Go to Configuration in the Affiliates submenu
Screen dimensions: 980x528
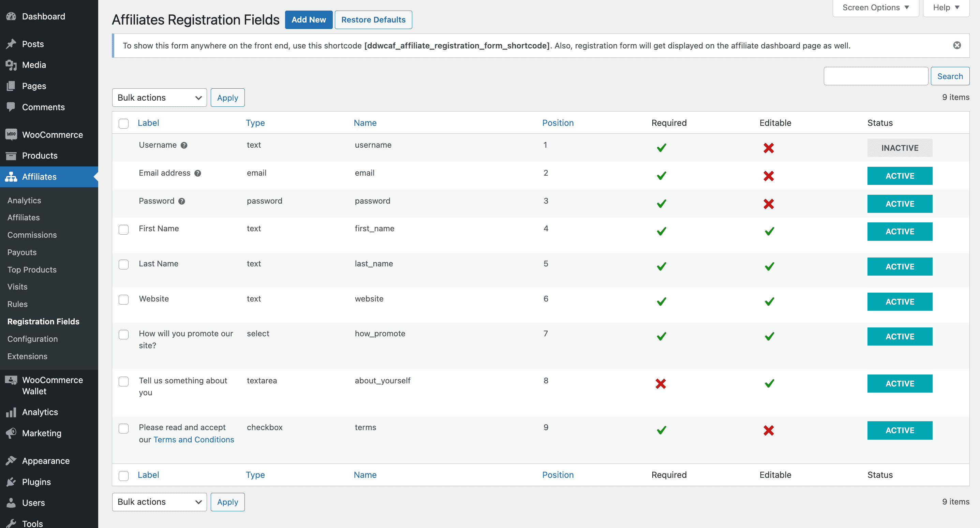click(32, 339)
